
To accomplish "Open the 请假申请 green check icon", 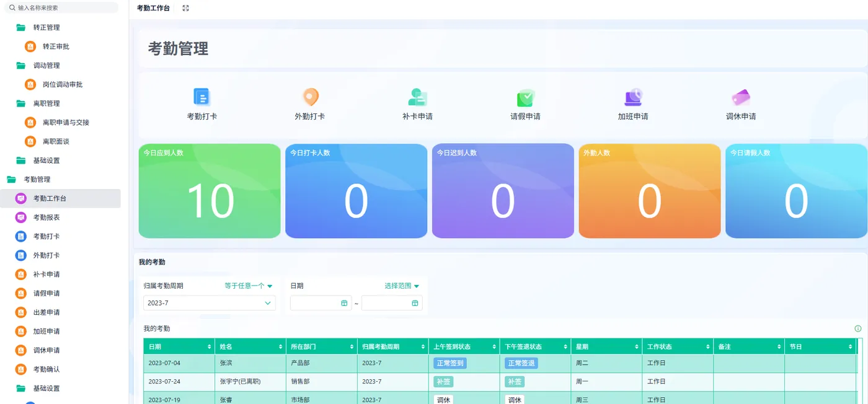I will (525, 97).
